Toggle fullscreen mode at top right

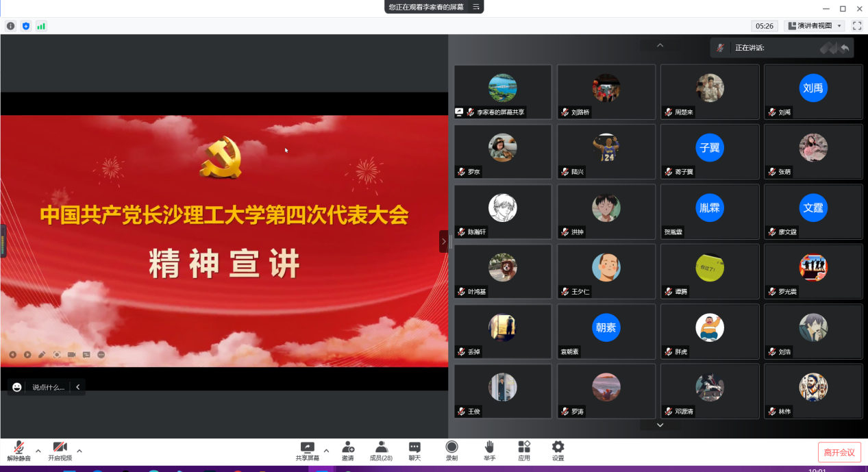(856, 26)
